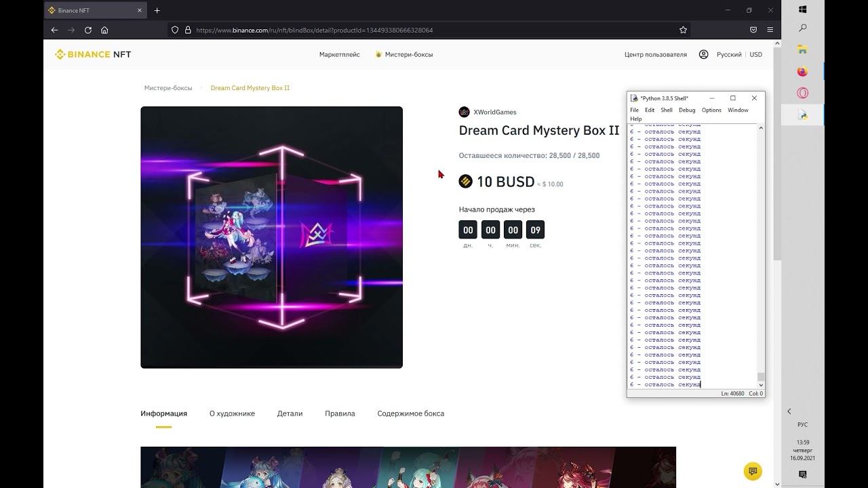Open a new browser tab
Image resolution: width=868 pixels, height=488 pixels.
157,10
